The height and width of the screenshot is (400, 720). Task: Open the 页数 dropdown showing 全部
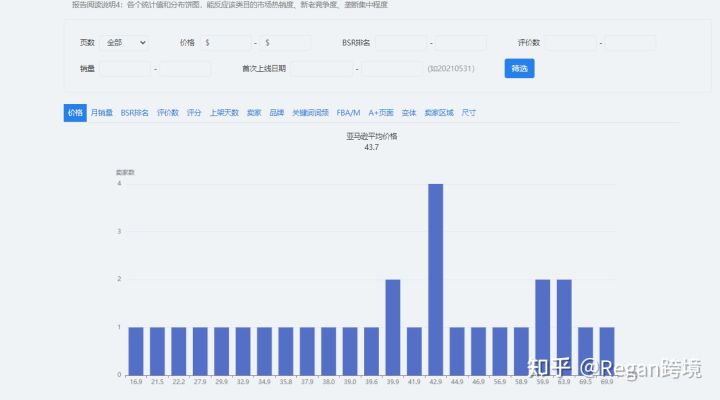[x=124, y=43]
